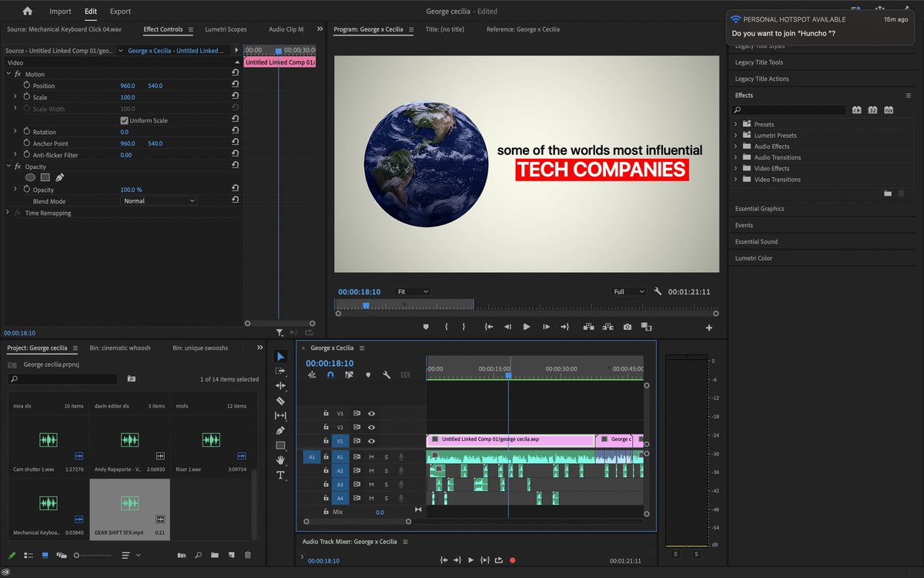The height and width of the screenshot is (578, 924).
Task: Add marker in Program Monitor
Action: pos(426,327)
